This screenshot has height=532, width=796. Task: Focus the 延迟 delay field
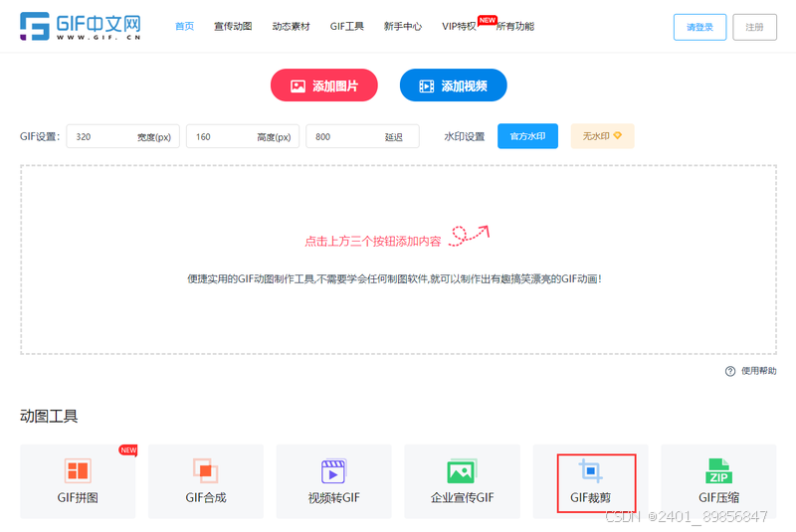pos(362,136)
